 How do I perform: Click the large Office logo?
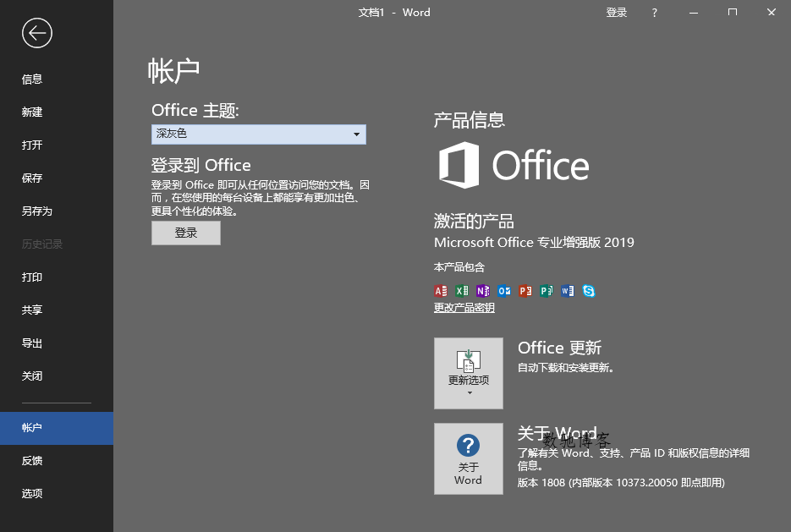[514, 165]
